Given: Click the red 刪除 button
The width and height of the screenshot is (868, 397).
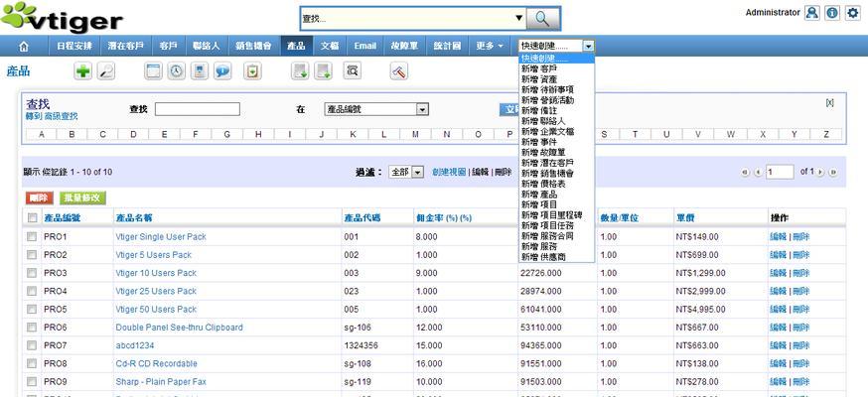Looking at the screenshot, I should 40,198.
